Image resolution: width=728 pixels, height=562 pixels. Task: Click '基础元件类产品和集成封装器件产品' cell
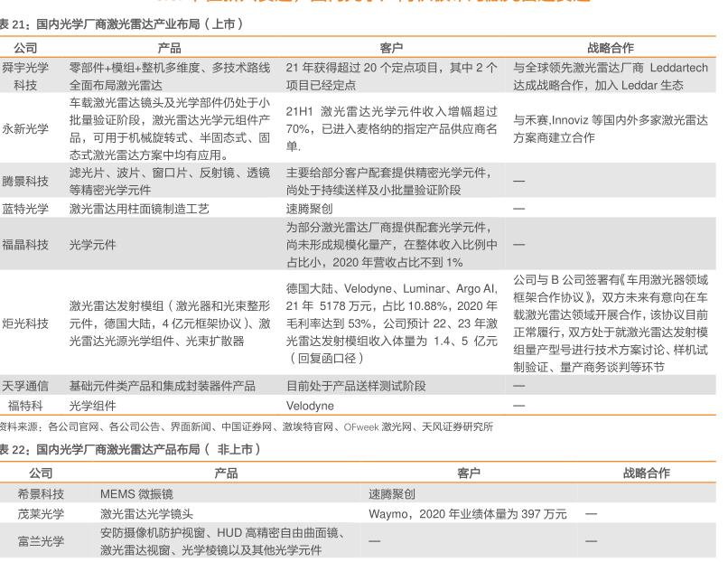point(162,386)
